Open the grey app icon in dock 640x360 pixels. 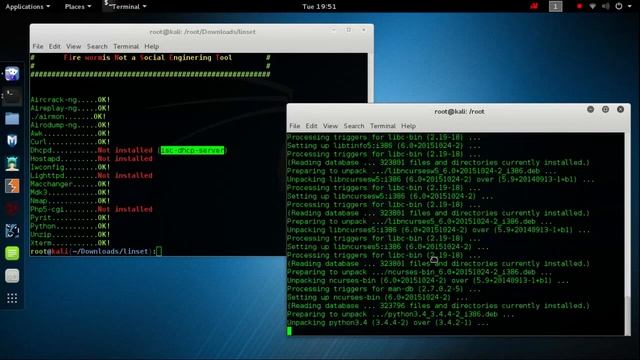pyautogui.click(x=12, y=276)
